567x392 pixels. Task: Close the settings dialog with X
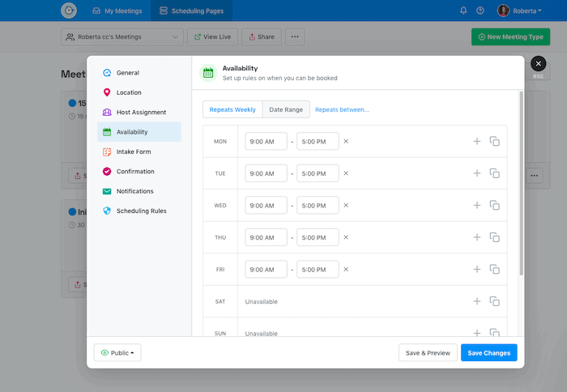[538, 64]
